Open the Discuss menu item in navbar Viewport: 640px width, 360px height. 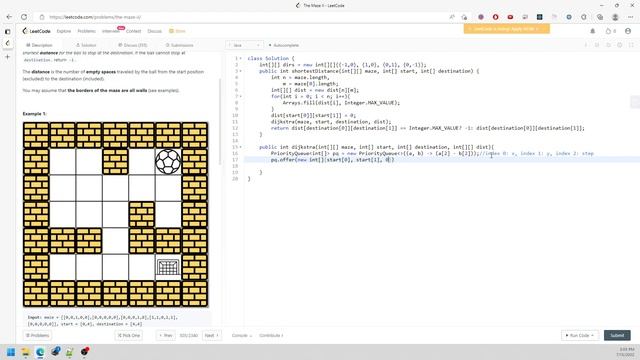[x=155, y=31]
